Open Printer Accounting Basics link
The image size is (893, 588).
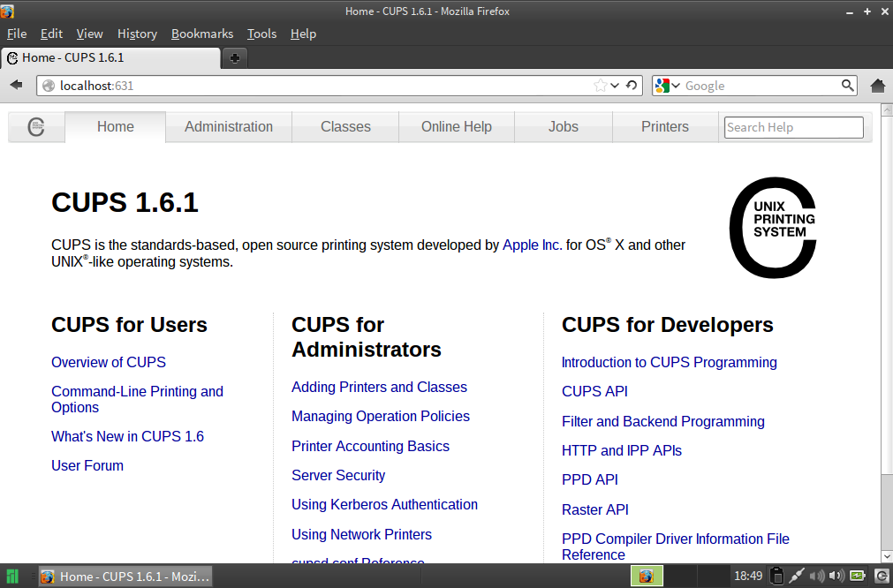click(370, 446)
